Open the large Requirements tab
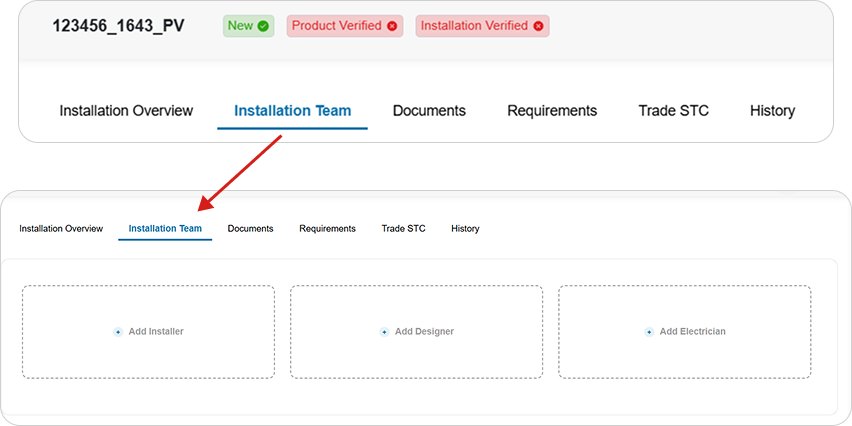Viewport: 852px width, 426px height. [x=552, y=111]
